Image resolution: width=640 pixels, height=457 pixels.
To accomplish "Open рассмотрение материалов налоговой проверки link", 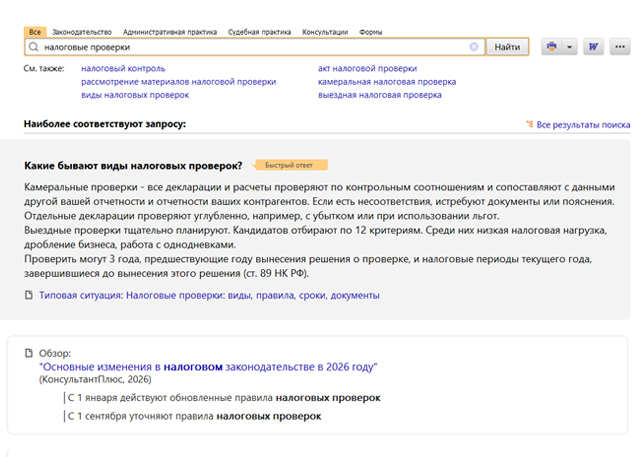I will [x=179, y=82].
